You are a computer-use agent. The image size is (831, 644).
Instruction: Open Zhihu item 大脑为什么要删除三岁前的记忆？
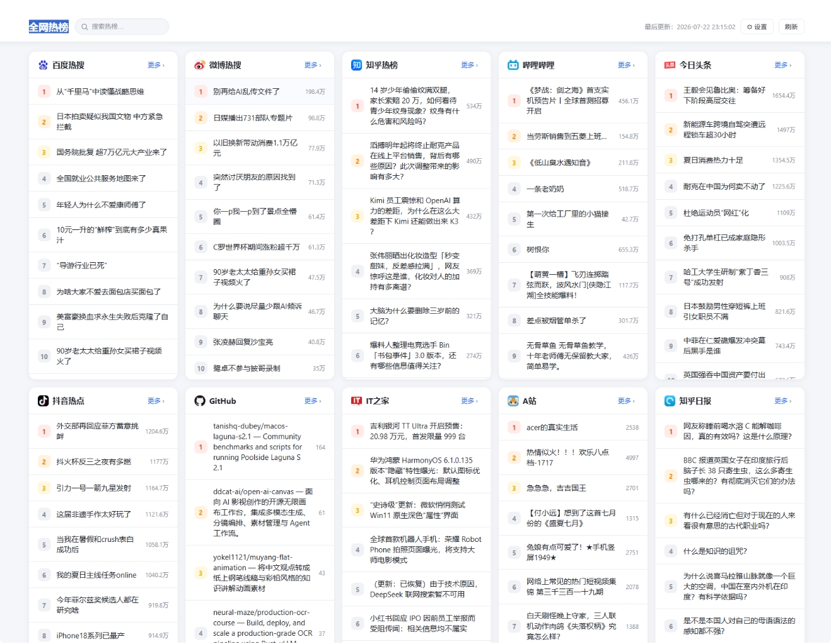[x=417, y=316]
